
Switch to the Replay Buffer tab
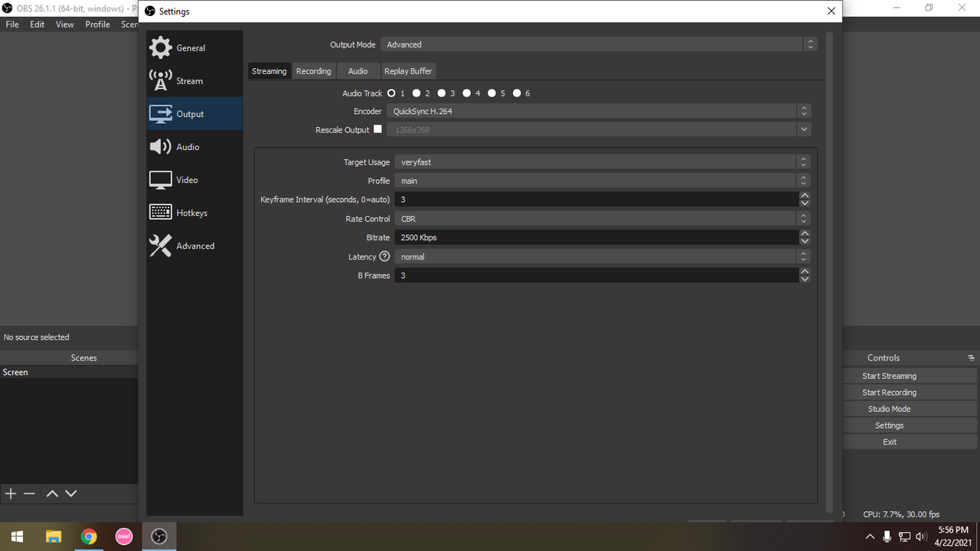point(408,71)
